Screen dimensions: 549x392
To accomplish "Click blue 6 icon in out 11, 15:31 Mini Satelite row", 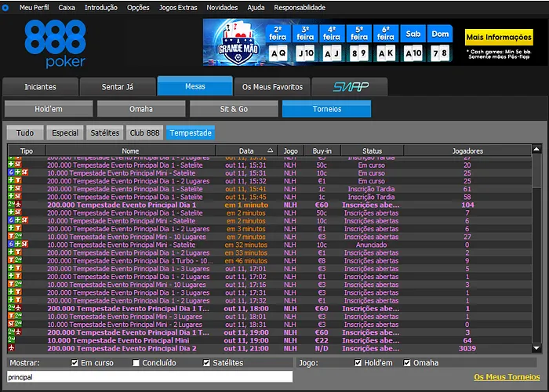I will 11,173.
